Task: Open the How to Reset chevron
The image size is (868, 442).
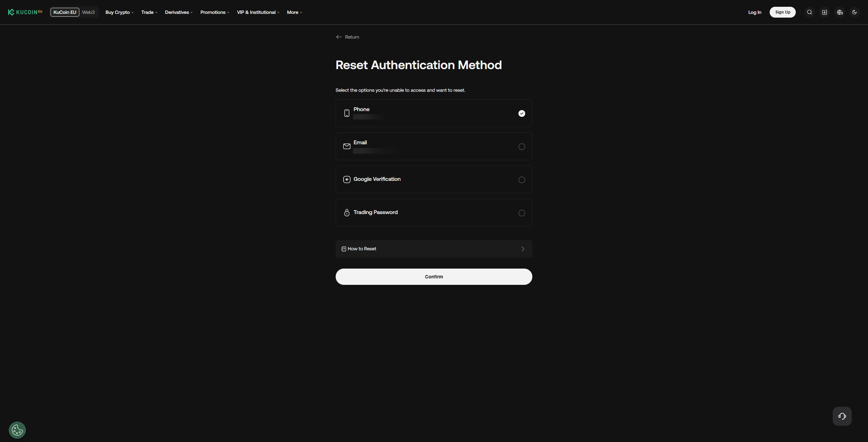Action: [522, 249]
